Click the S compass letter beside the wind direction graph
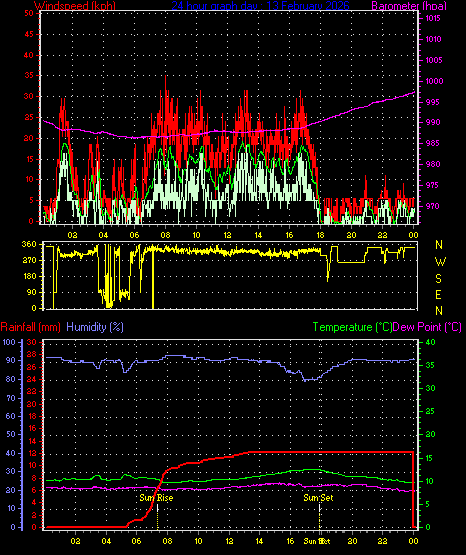 point(439,279)
